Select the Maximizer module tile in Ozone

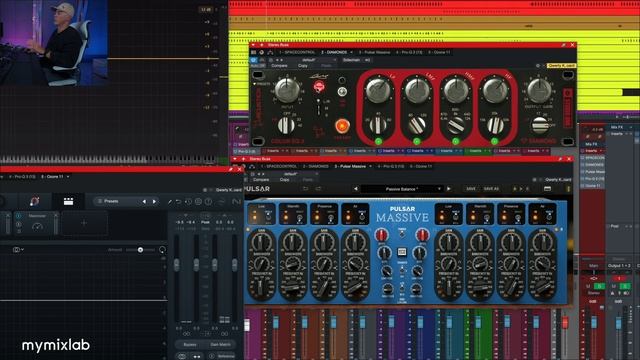click(37, 224)
